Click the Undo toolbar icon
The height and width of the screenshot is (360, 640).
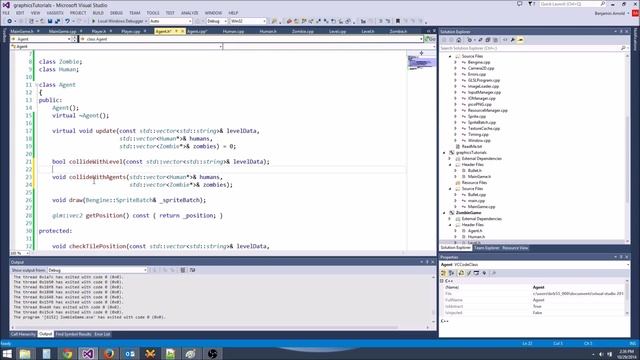click(67, 21)
